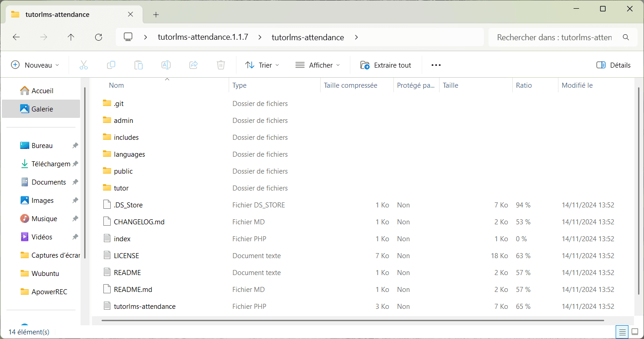Open Accueil in the sidebar
This screenshot has height=339, width=644.
41,91
